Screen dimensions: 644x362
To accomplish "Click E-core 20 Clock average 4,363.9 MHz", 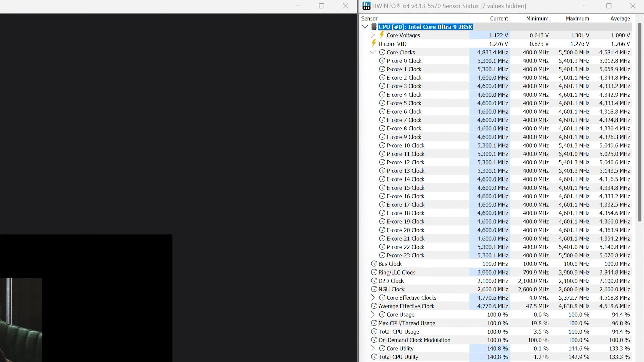I will [x=615, y=230].
